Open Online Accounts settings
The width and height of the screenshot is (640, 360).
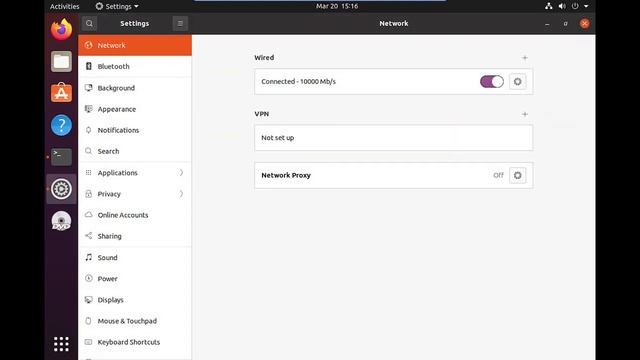click(x=135, y=215)
